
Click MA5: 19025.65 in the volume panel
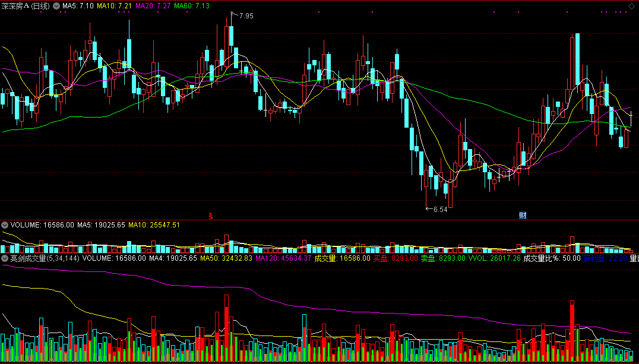(100, 224)
